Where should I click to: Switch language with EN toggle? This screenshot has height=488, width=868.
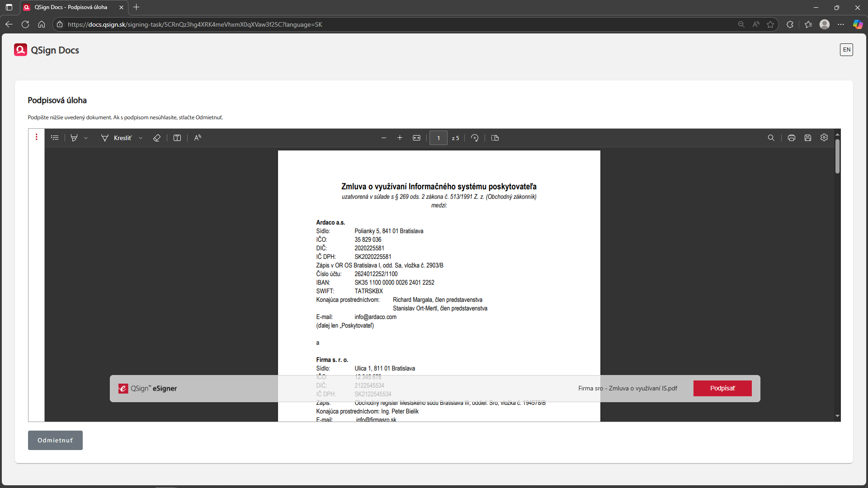pyautogui.click(x=846, y=50)
